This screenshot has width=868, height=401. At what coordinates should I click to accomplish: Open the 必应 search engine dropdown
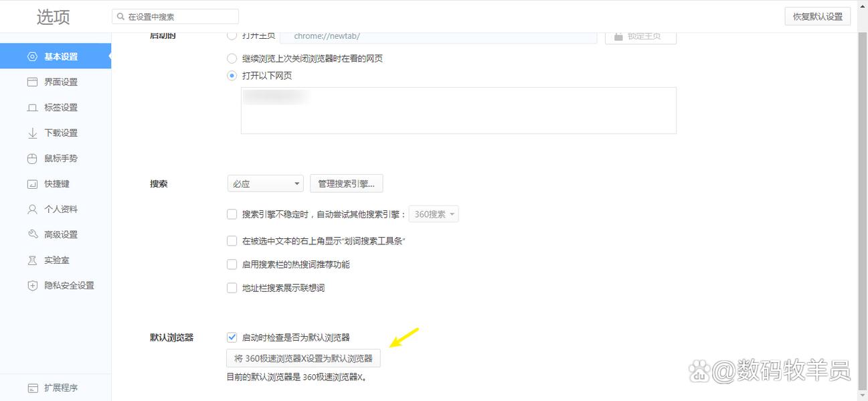[x=265, y=182]
